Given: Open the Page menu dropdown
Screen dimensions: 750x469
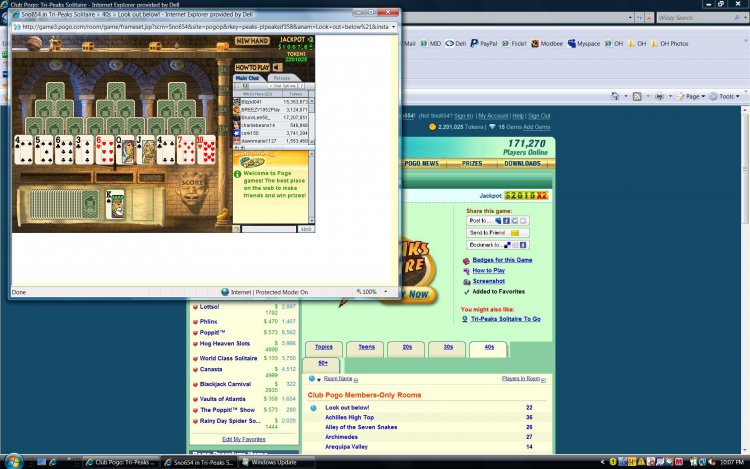Looking at the screenshot, I should click(691, 96).
